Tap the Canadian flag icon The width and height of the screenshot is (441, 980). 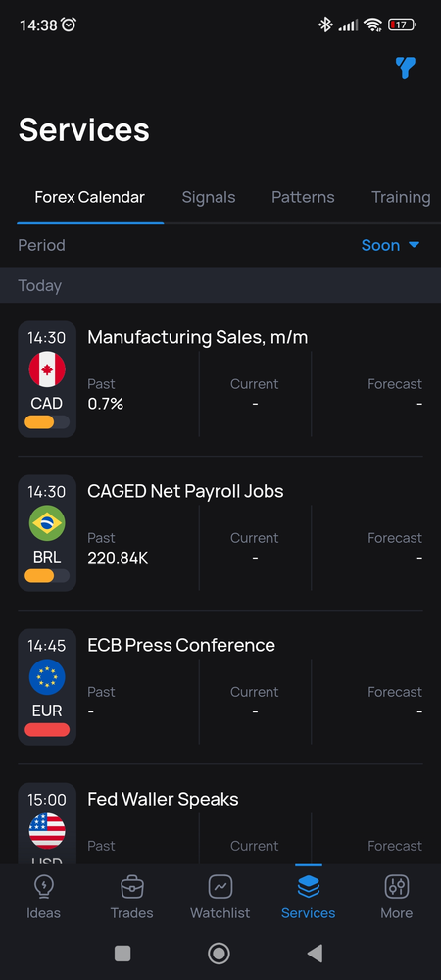pos(47,369)
